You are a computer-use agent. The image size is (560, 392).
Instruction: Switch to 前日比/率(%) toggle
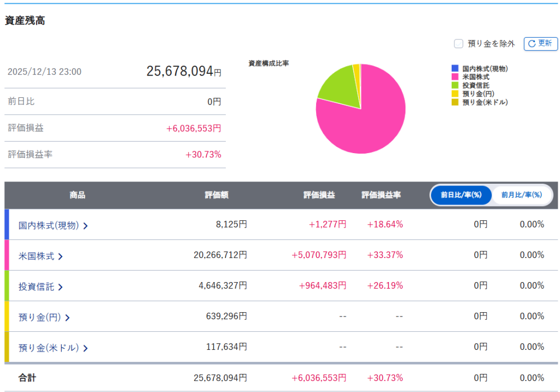coord(461,195)
